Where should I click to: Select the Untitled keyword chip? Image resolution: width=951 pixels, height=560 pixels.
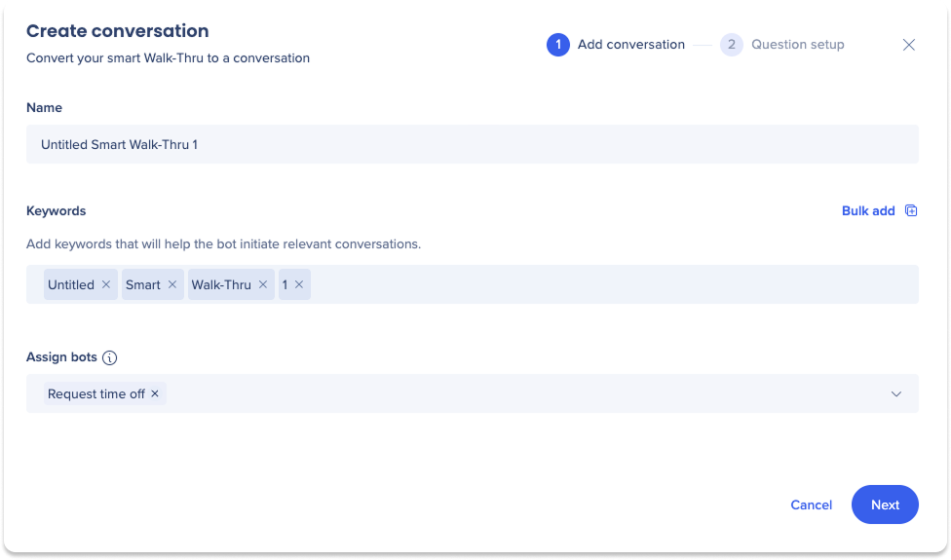click(x=71, y=284)
